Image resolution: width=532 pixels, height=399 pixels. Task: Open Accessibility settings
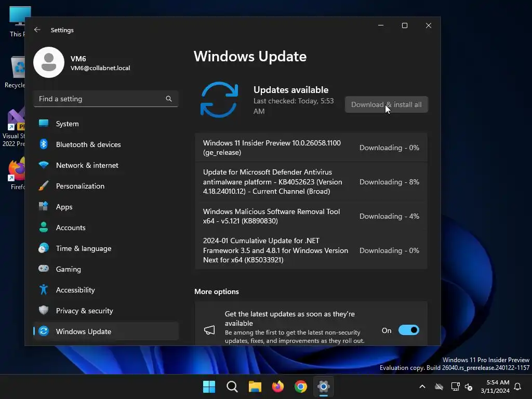click(x=106, y=290)
